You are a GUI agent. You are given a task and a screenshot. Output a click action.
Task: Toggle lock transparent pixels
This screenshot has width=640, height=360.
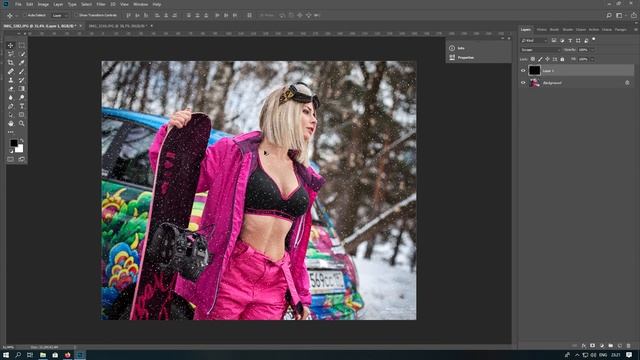533,59
